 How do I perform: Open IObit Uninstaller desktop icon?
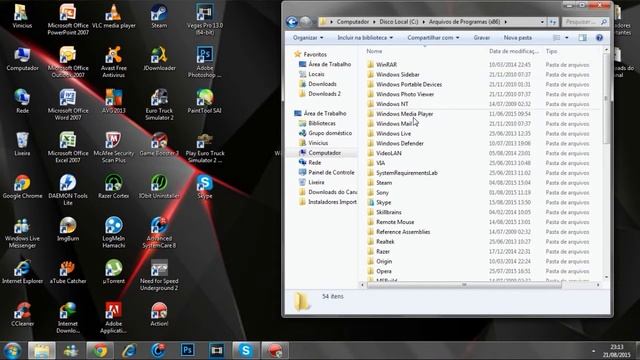159,187
